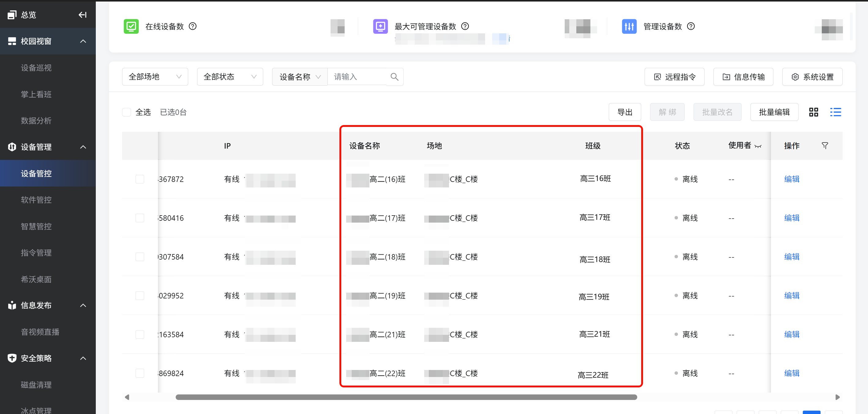Click help icon beside 管理设备数
This screenshot has height=414, width=868.
point(690,26)
